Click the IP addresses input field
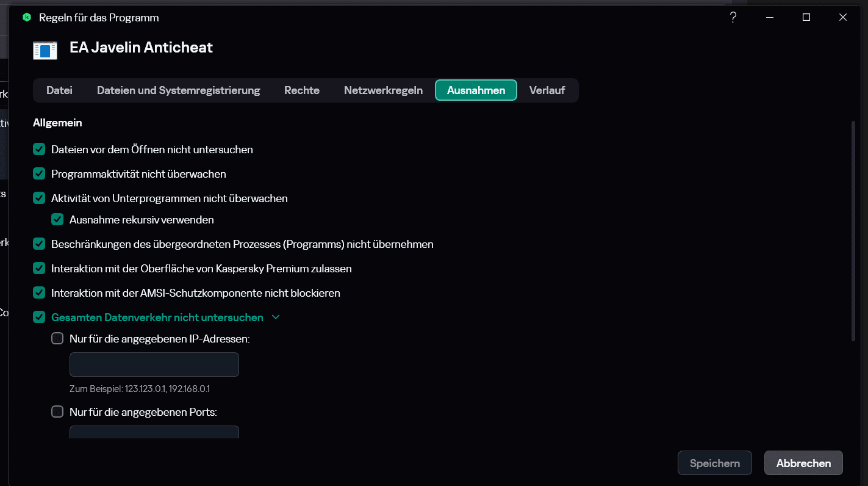Viewport: 868px width, 486px height. [x=154, y=364]
